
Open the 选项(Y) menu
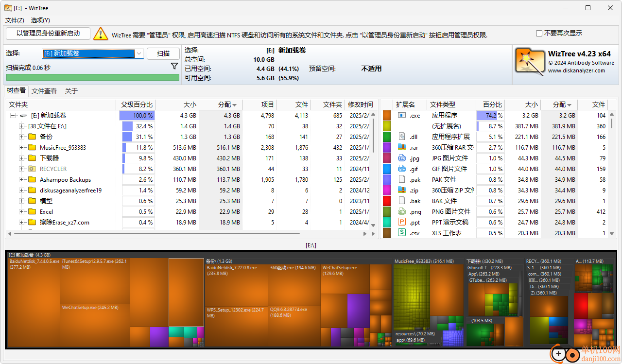pos(40,20)
